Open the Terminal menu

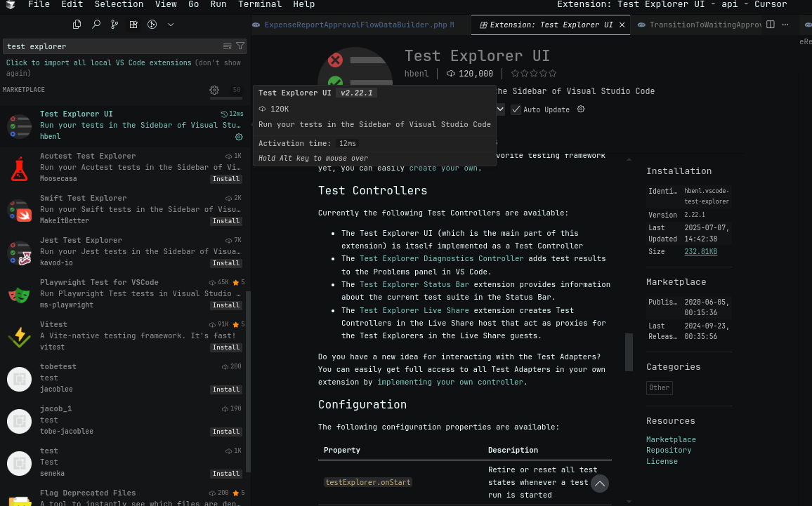[259, 4]
